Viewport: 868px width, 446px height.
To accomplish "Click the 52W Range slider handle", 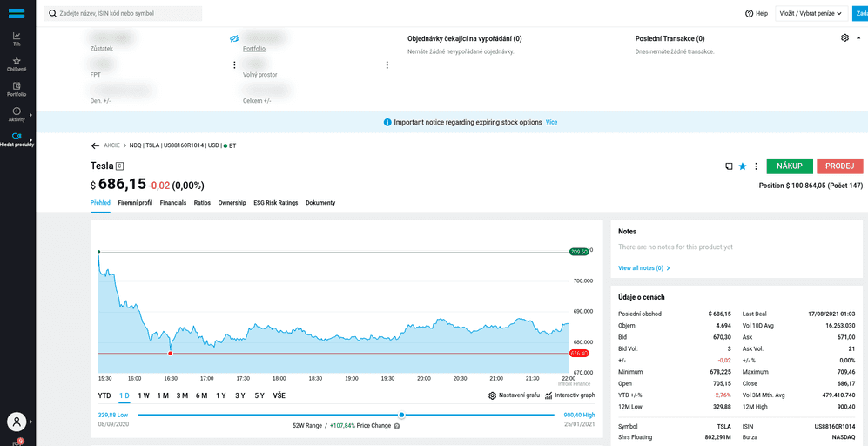I will (x=401, y=416).
